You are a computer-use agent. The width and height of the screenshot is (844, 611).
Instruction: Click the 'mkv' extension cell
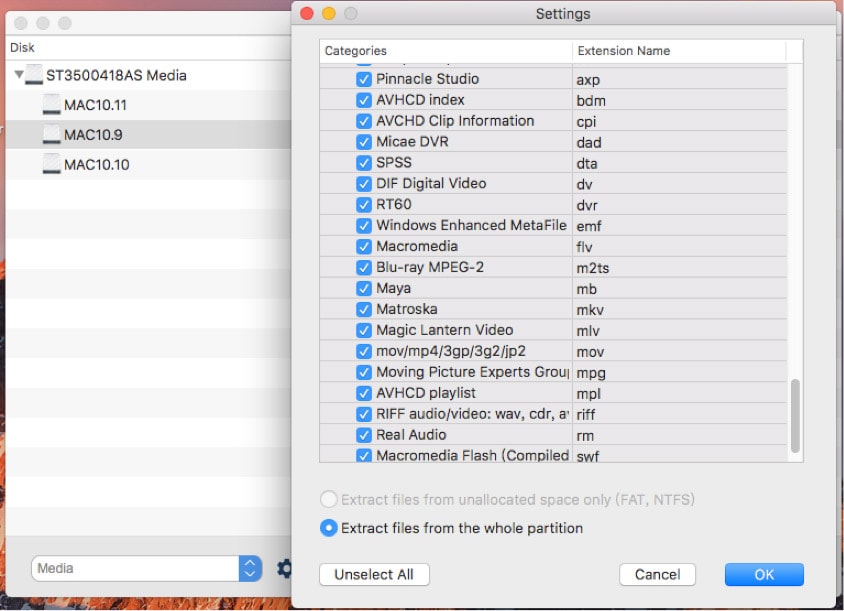point(679,310)
